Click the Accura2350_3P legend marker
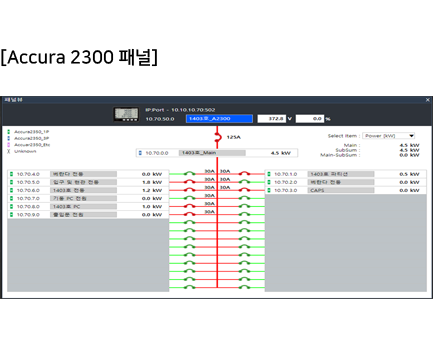 pos(9,138)
